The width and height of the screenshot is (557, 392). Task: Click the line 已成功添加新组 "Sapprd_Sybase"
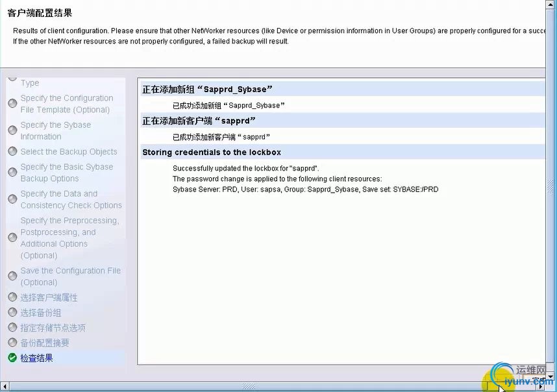[229, 105]
